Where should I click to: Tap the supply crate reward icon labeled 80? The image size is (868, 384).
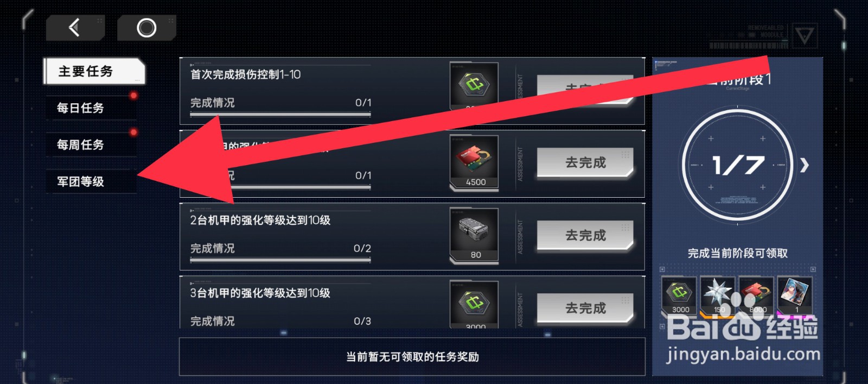474,235
